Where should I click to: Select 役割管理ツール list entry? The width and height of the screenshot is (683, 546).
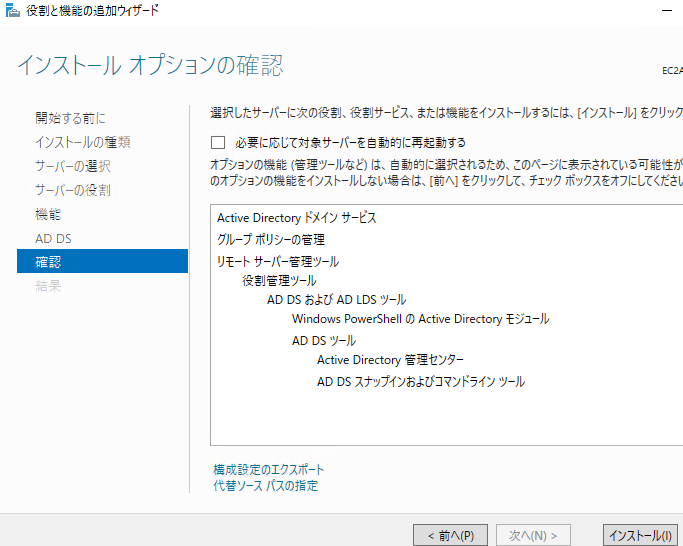(x=279, y=281)
